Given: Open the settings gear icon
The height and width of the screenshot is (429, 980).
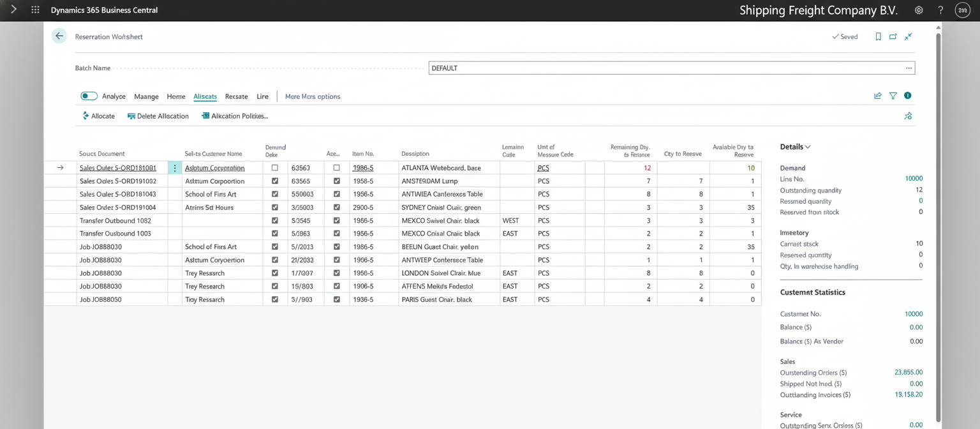Looking at the screenshot, I should point(919,10).
